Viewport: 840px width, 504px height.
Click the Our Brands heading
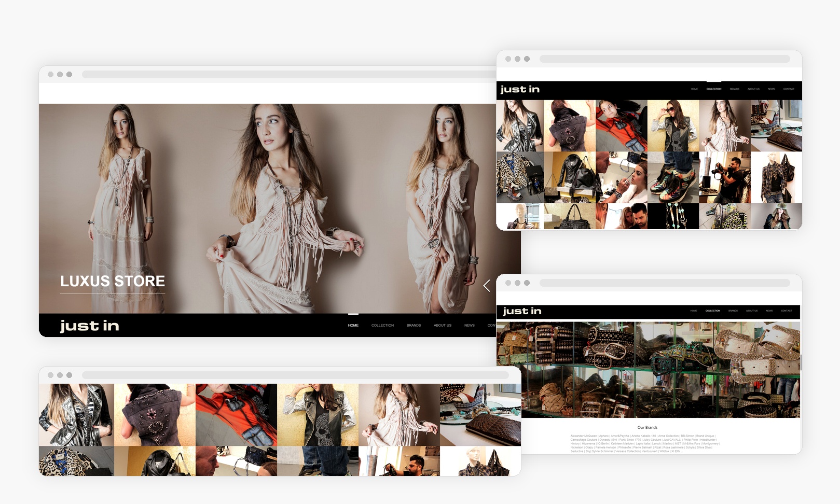coord(648,427)
